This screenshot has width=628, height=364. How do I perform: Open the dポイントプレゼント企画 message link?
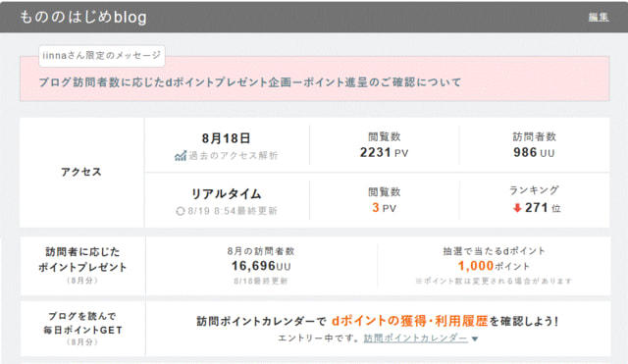point(250,82)
